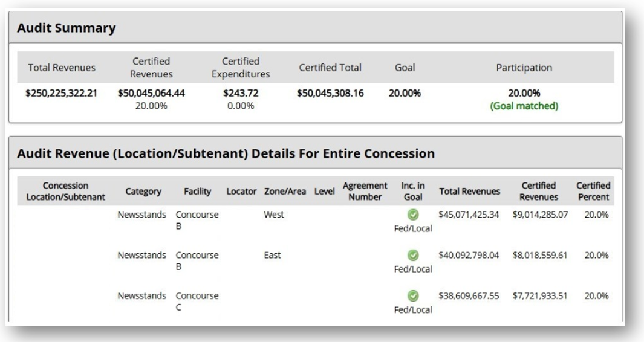Screen dimensions: 644x342
Task: Click Audit Revenue Details For Entire Concession heading
Action: (x=226, y=153)
